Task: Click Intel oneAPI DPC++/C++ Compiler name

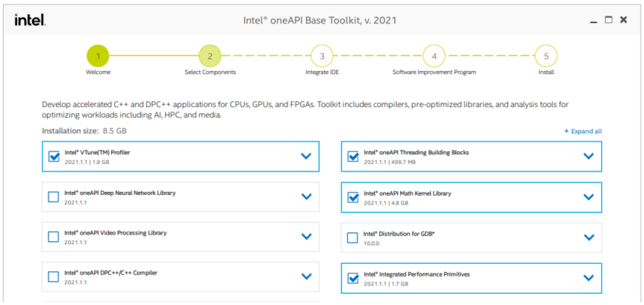Action: (111, 273)
